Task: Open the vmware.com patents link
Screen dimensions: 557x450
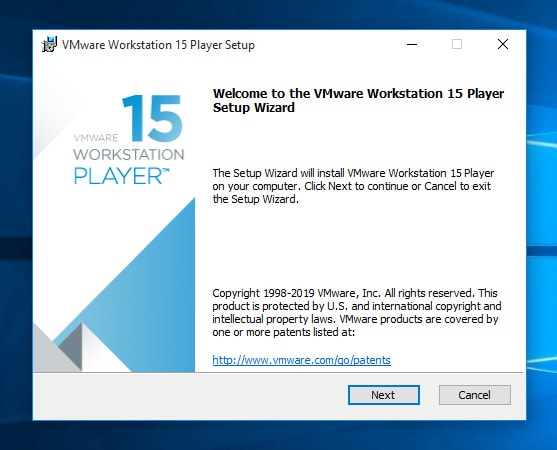Action: 301,360
